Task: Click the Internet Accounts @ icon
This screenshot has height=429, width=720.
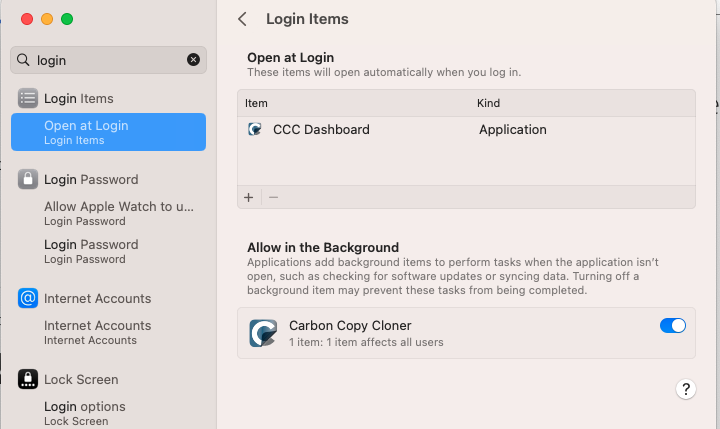Action: 28,298
